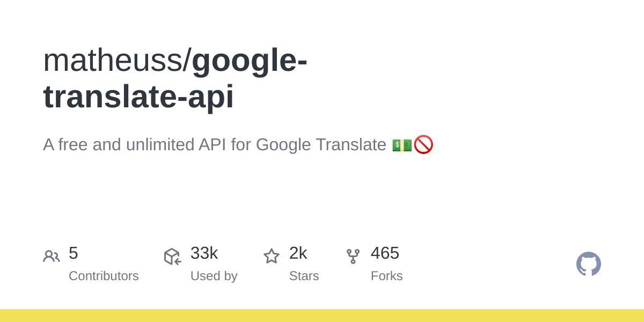Click the Stars star icon
Image resolution: width=644 pixels, height=322 pixels.
point(272,257)
